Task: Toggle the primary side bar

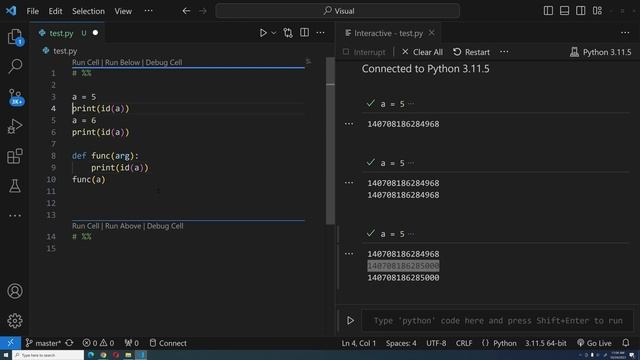Action: click(x=548, y=11)
